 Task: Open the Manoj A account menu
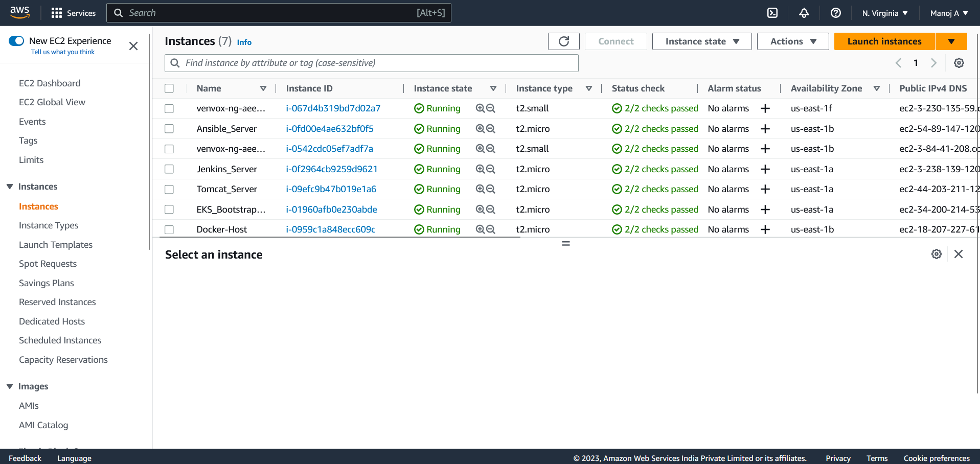949,13
